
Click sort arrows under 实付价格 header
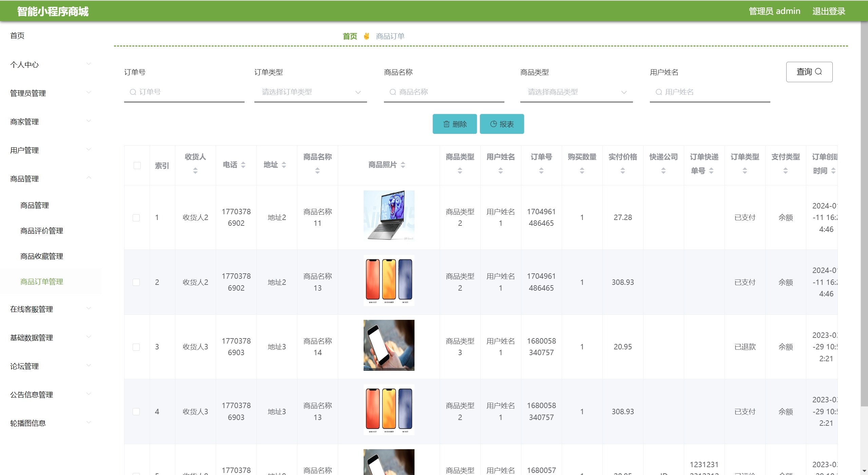point(622,171)
